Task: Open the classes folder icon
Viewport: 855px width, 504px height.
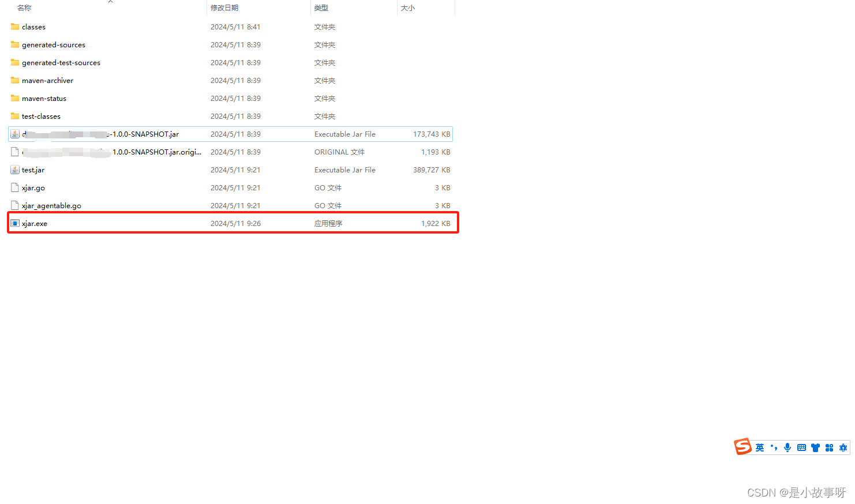Action: tap(15, 27)
